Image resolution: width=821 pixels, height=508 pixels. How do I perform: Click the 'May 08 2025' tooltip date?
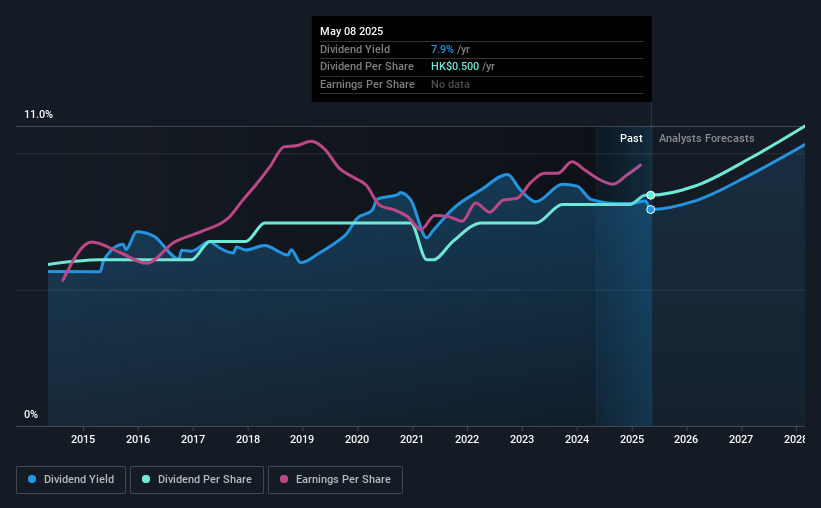coord(351,31)
